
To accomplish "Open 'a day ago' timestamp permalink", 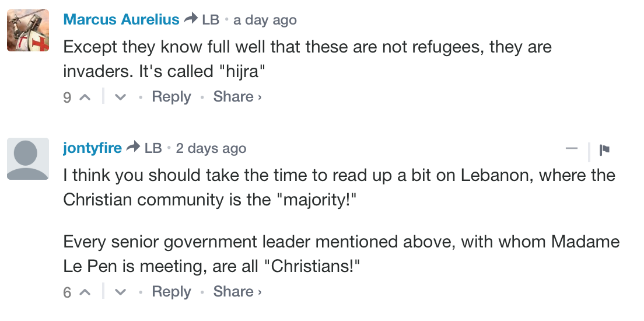I will coord(265,20).
